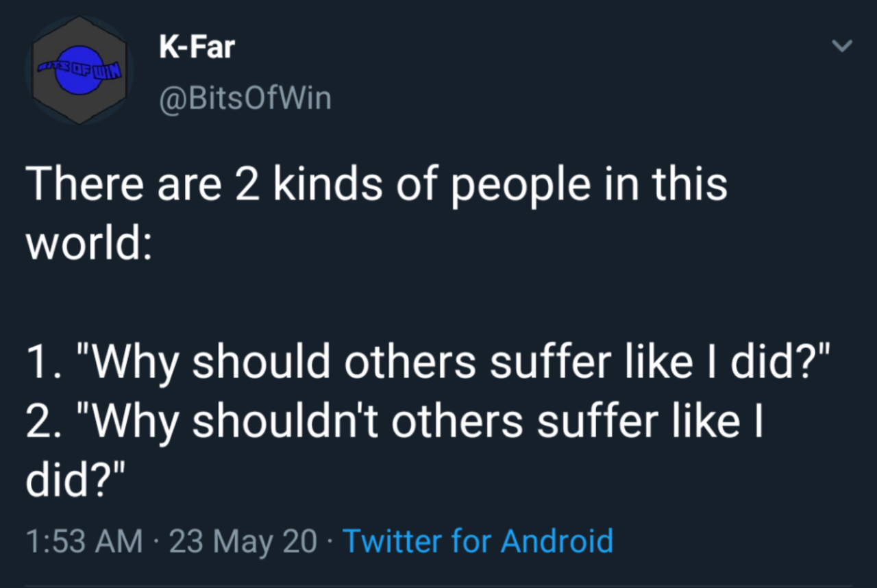
Task: Expand the tweet options chevron
Action: (841, 47)
